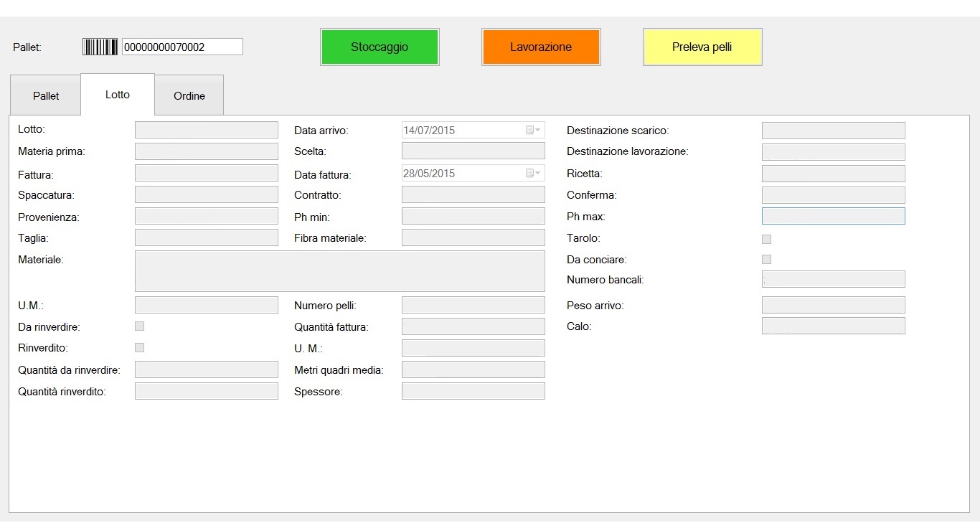The width and height of the screenshot is (980, 523).
Task: Click the Fattura field
Action: point(207,173)
